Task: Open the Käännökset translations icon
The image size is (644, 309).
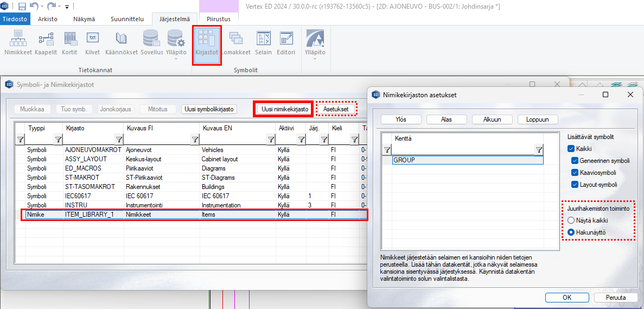Action: click(121, 39)
